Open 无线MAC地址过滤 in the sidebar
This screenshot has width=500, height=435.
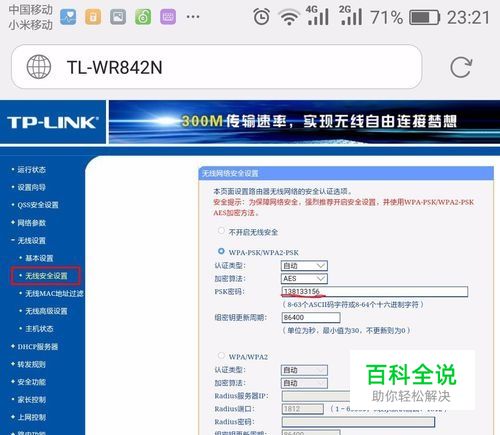point(54,293)
